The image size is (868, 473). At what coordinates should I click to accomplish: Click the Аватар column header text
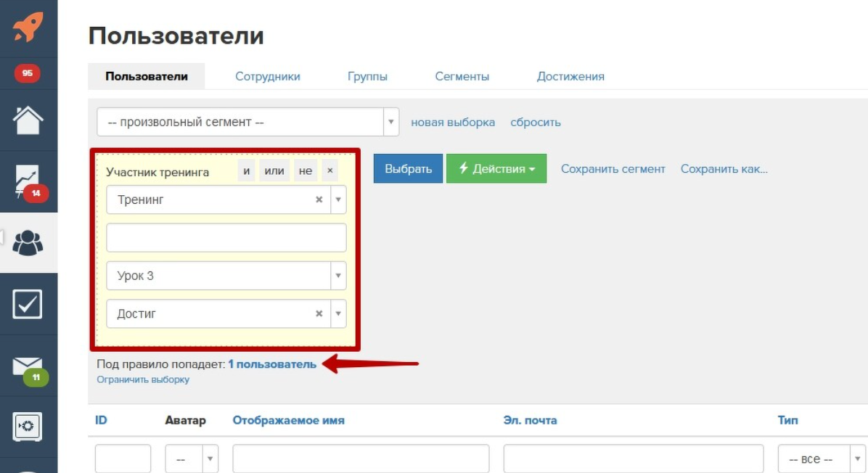click(186, 421)
